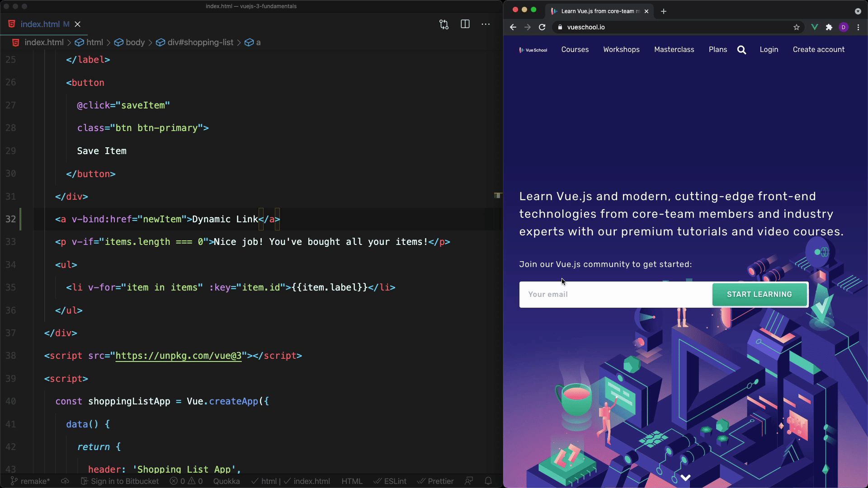Click the down chevron at page bottom
The height and width of the screenshot is (488, 868).
[x=685, y=478]
